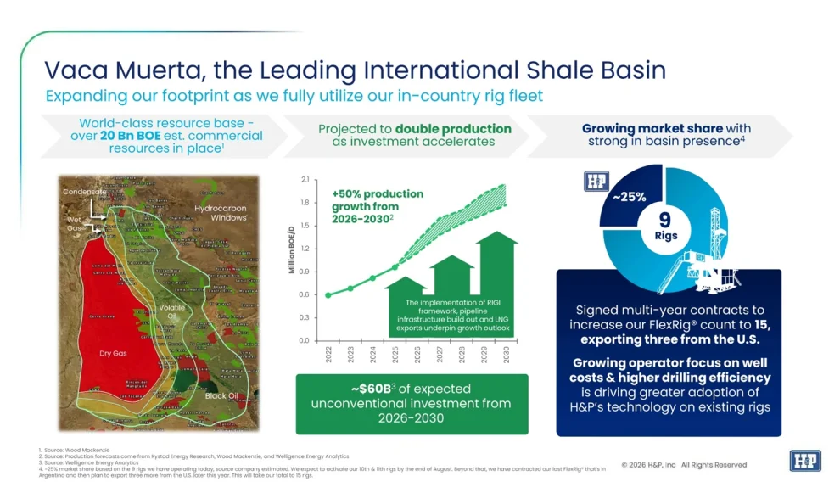
Task: Click the 'Wet Gas' label on the map
Action: tap(75, 224)
